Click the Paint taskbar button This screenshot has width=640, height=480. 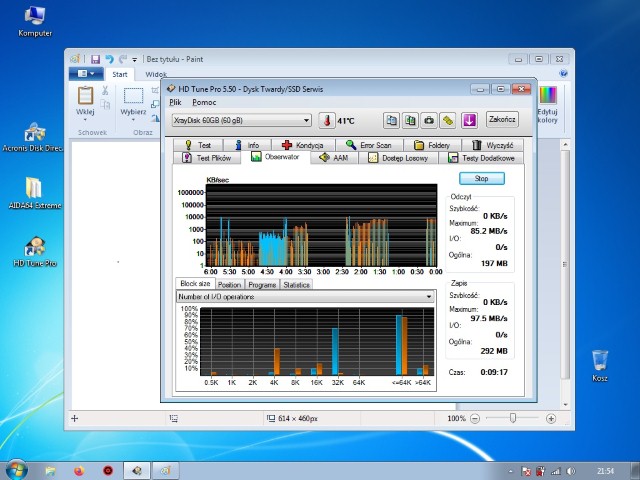click(x=165, y=471)
